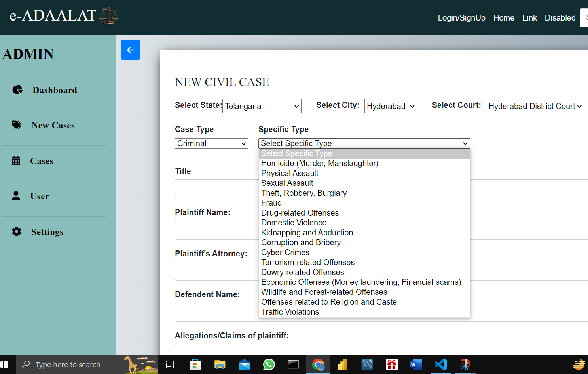Collapse the Specific Type dropdown
Viewport: 588px width, 374px height.
[364, 143]
